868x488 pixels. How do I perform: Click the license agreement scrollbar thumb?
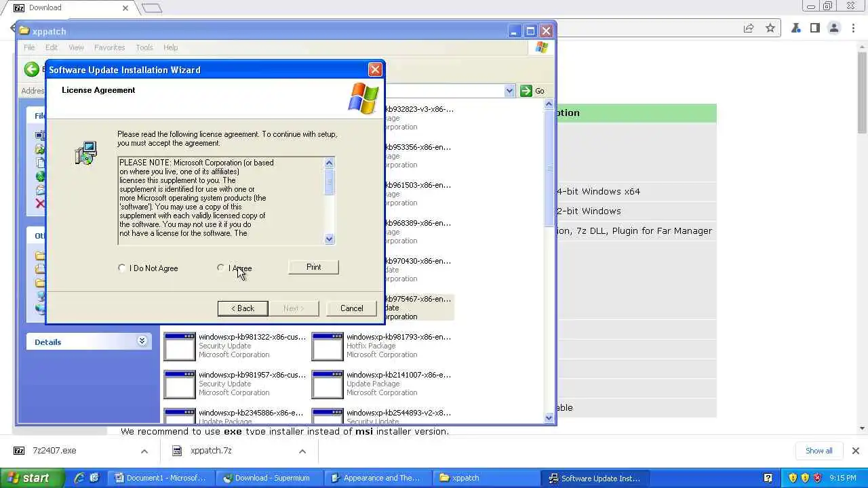pyautogui.click(x=330, y=182)
